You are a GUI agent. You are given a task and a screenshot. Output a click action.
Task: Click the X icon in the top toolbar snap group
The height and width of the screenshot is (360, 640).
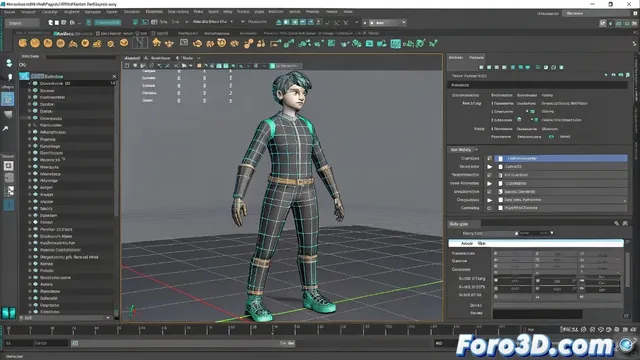click(x=346, y=22)
